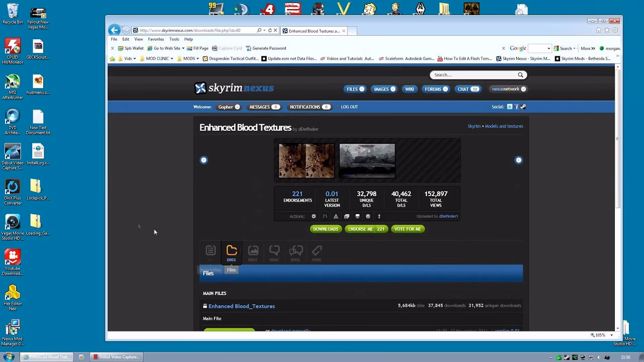Open the Lockpick_P folder on the desktop
This screenshot has width=644, height=362.
(x=38, y=190)
